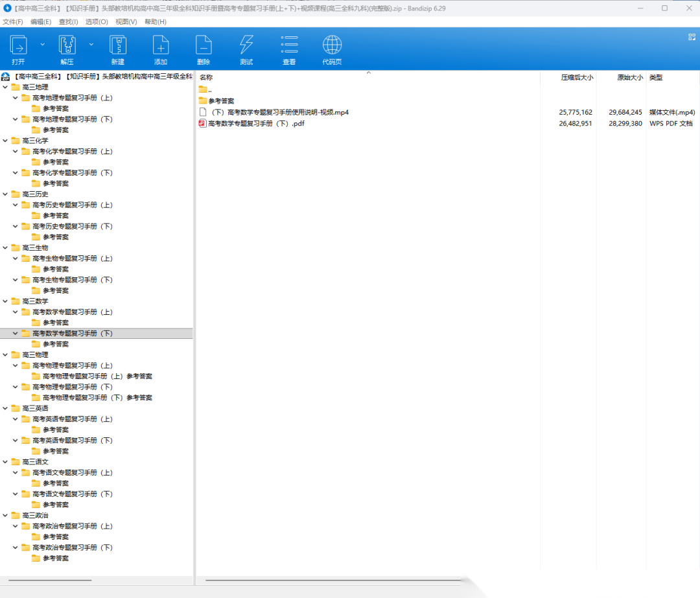Open the dropdown arrow beside 解压
The width and height of the screenshot is (700, 598).
(x=91, y=44)
